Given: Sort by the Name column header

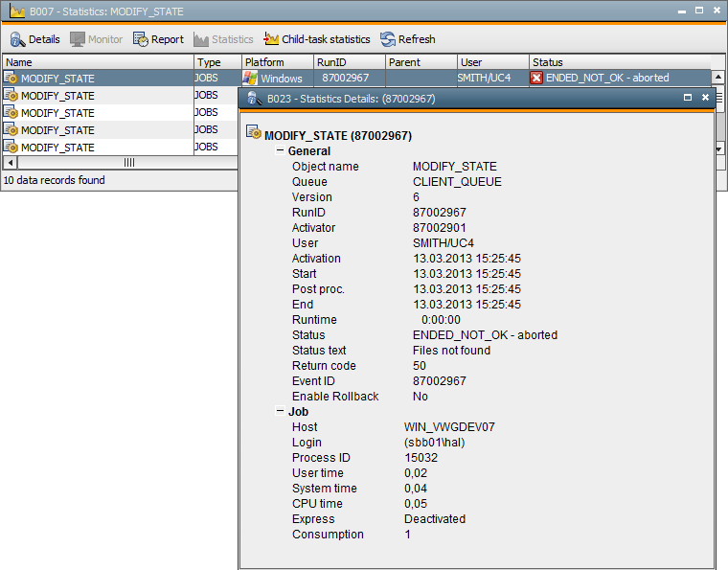Looking at the screenshot, I should [x=96, y=62].
